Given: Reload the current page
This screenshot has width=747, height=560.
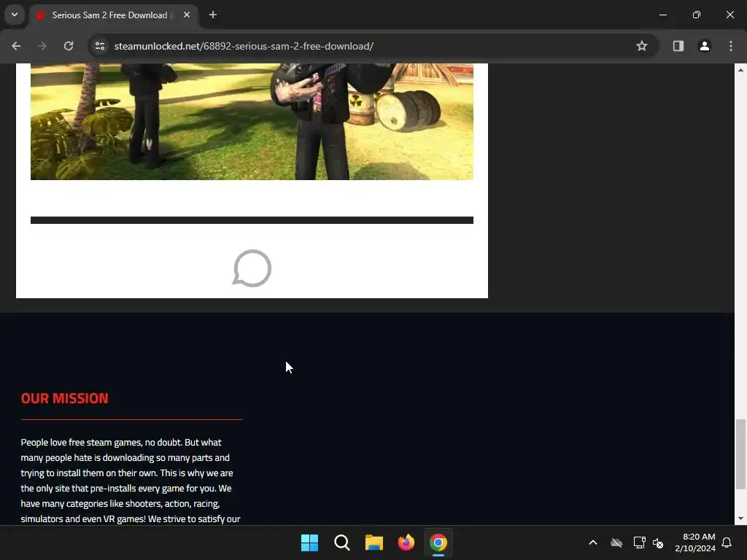Looking at the screenshot, I should click(x=69, y=46).
